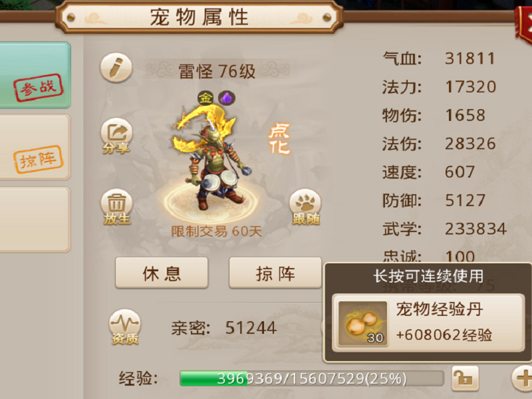The height and width of the screenshot is (399, 532).
Task: Click the 点化 glowing text icon
Action: [x=279, y=139]
